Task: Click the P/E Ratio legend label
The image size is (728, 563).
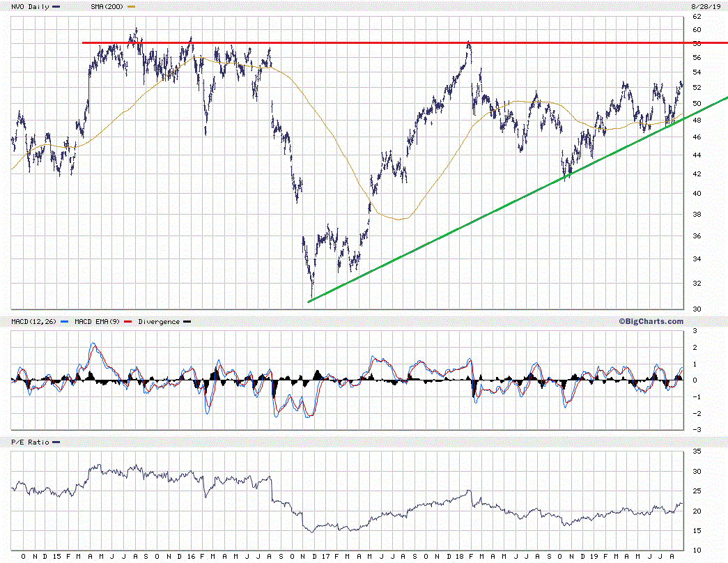Action: 30,442
